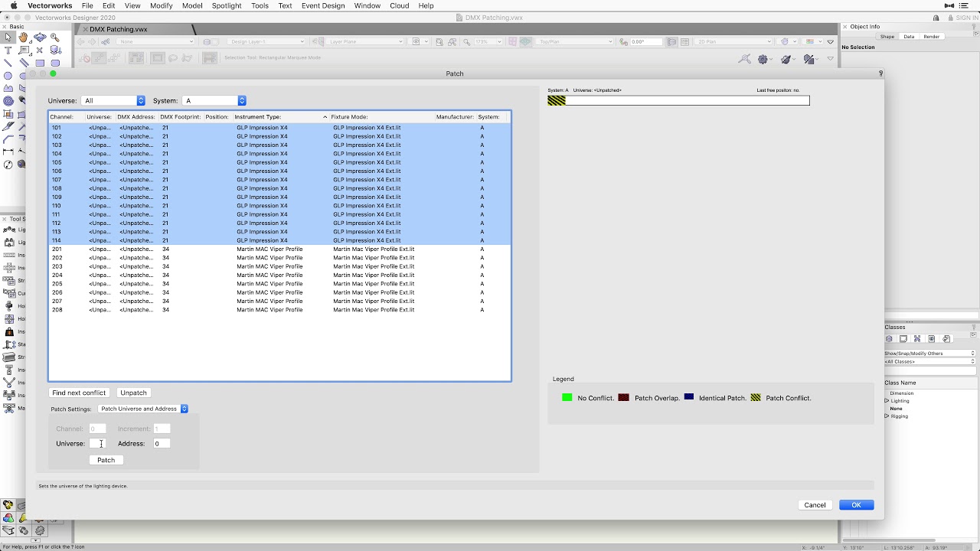Open the Universe filter dropdown set to All
This screenshot has width=980, height=551.
113,100
